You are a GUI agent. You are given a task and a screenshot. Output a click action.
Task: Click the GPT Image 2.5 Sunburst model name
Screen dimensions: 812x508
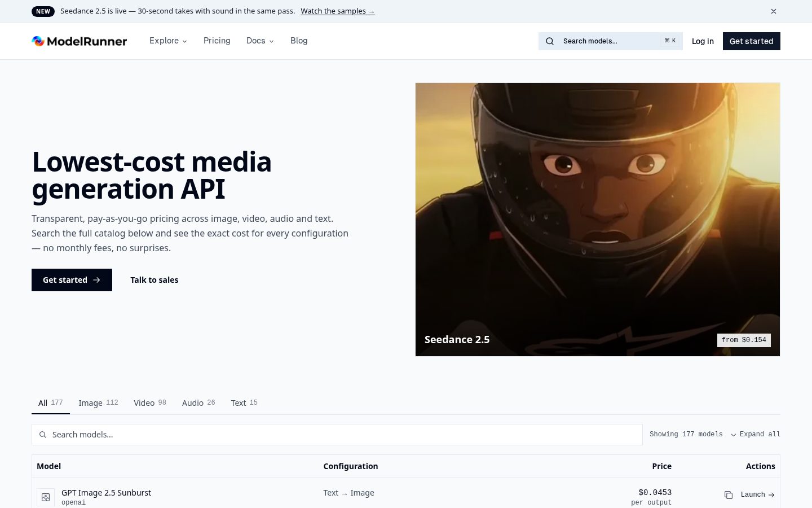point(107,493)
